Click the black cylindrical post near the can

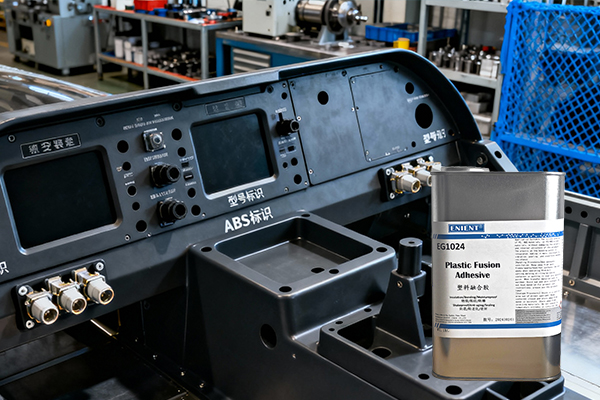410,258
